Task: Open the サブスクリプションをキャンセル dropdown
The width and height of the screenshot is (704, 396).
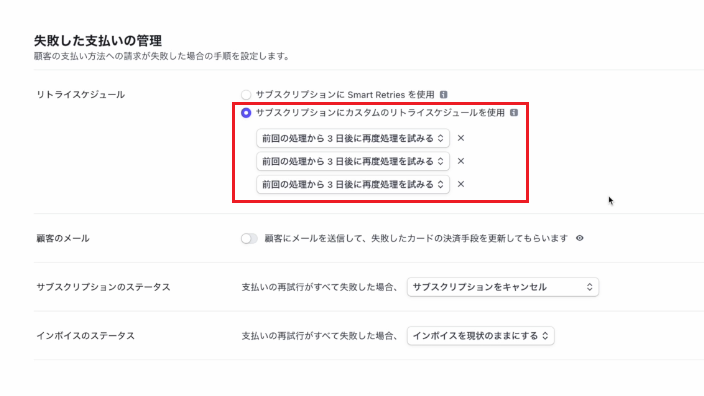Action: coord(503,287)
